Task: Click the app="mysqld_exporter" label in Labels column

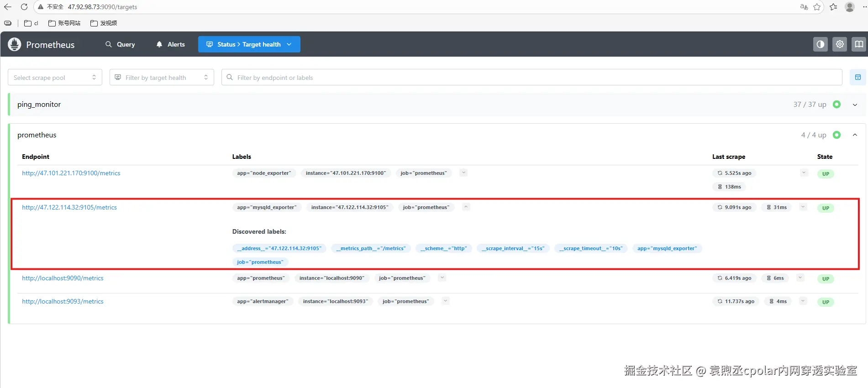Action: pyautogui.click(x=267, y=207)
